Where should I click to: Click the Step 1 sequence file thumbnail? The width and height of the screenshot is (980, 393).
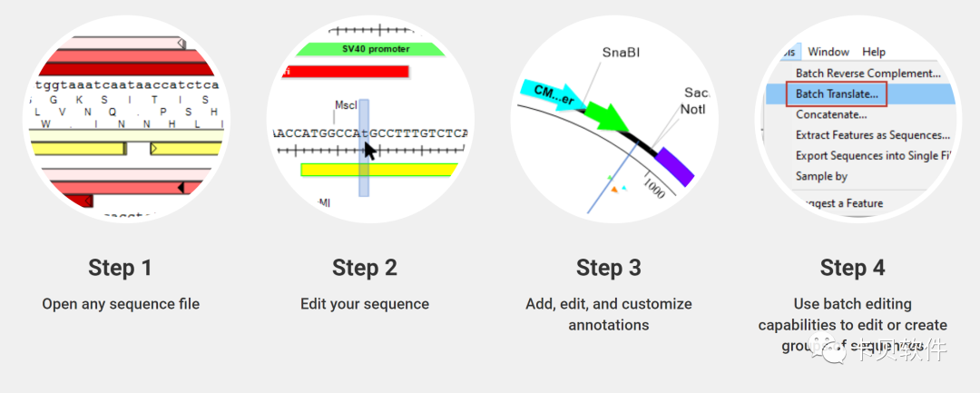[125, 119]
